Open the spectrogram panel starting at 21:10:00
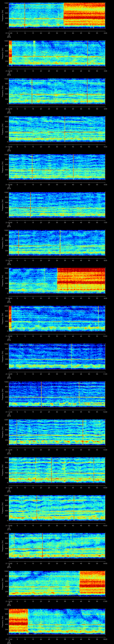114x644 pixels. pos(57,356)
